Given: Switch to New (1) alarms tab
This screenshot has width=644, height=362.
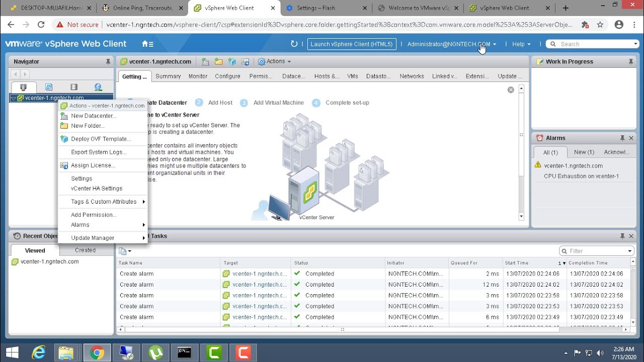Looking at the screenshot, I should coord(584,152).
